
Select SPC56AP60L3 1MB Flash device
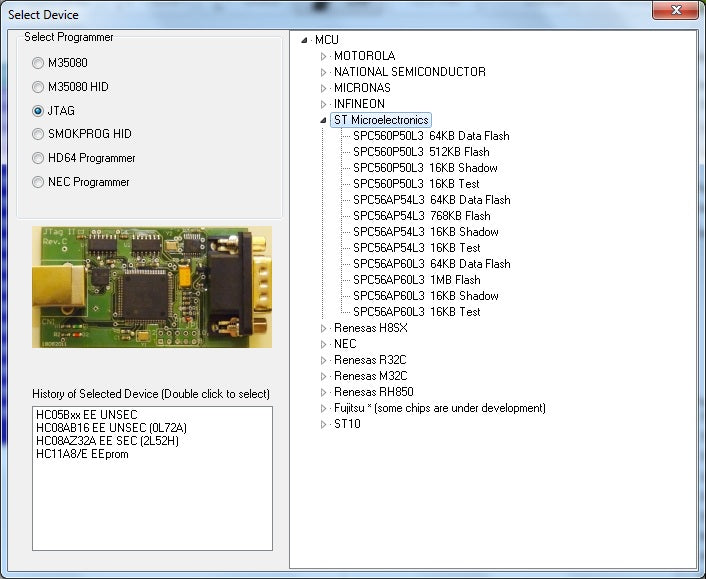pyautogui.click(x=416, y=280)
